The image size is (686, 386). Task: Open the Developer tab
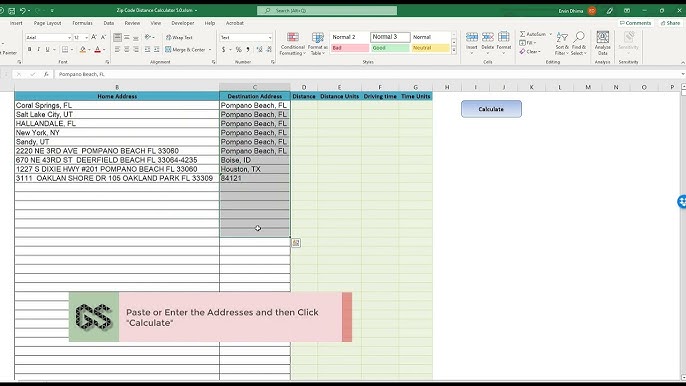(x=183, y=23)
